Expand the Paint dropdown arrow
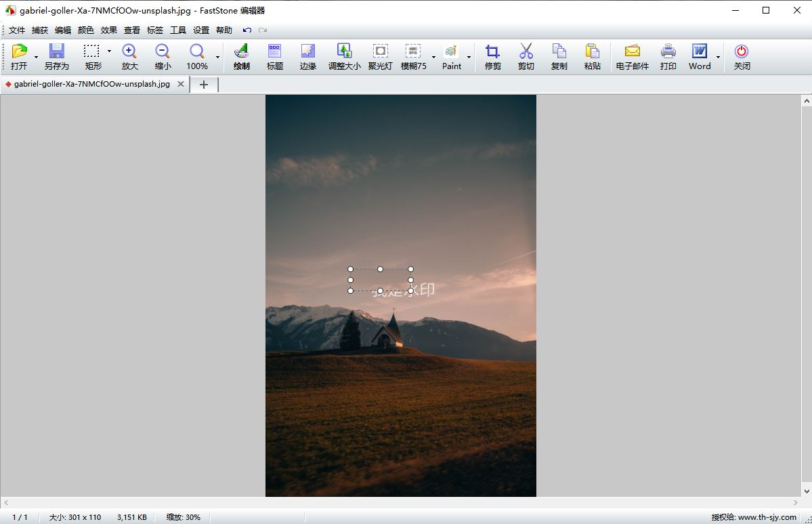 469,58
